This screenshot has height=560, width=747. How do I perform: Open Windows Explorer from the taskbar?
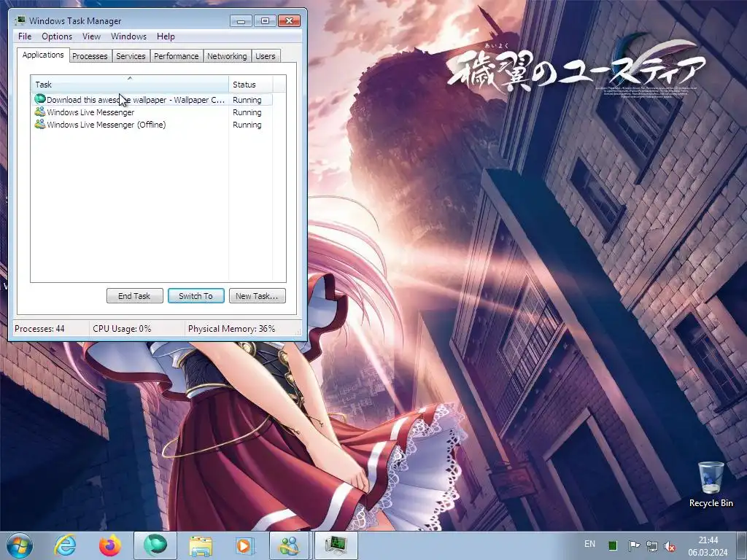201,545
